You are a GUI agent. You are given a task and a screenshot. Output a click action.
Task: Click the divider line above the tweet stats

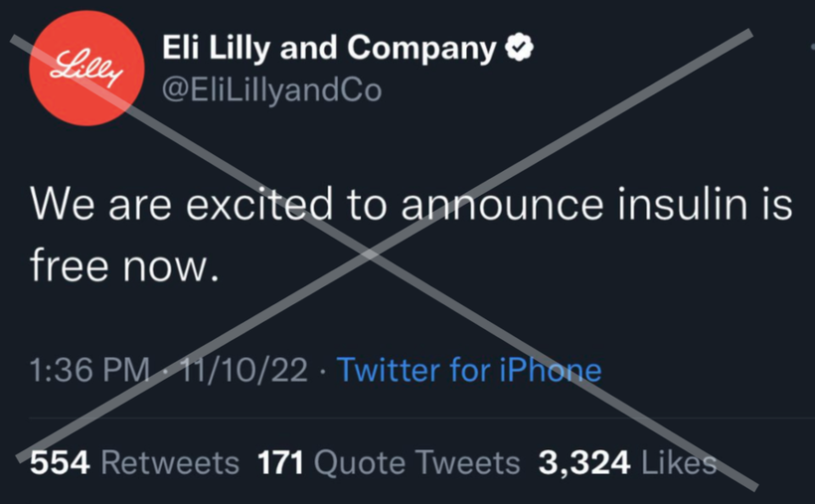click(422, 418)
